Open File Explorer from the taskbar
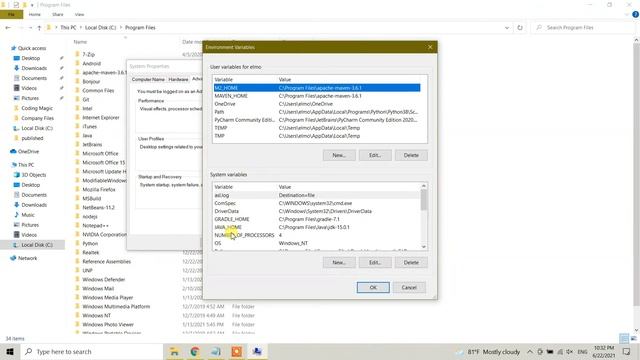640x360 pixels. pos(175,351)
